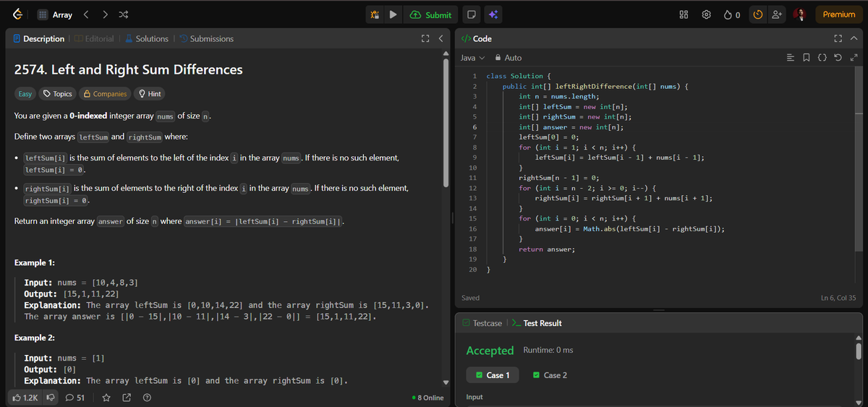Switch to the Test Result tab
This screenshot has height=407, width=868.
536,323
